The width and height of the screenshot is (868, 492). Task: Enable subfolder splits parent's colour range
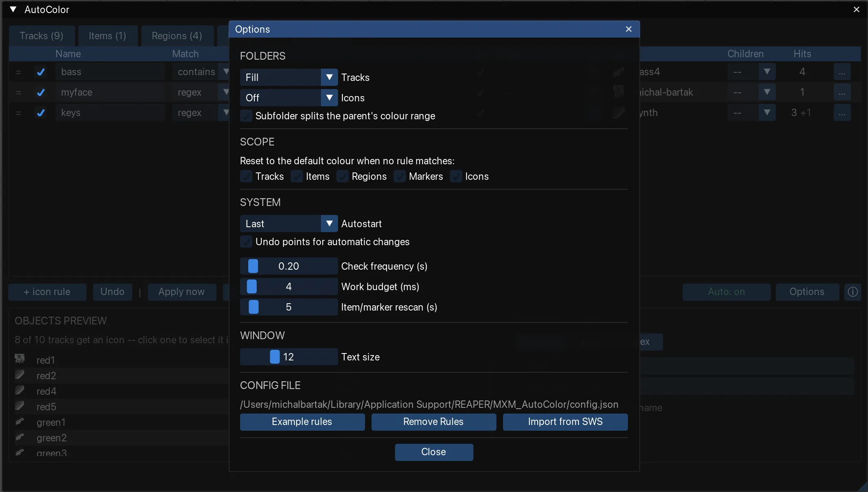click(246, 116)
